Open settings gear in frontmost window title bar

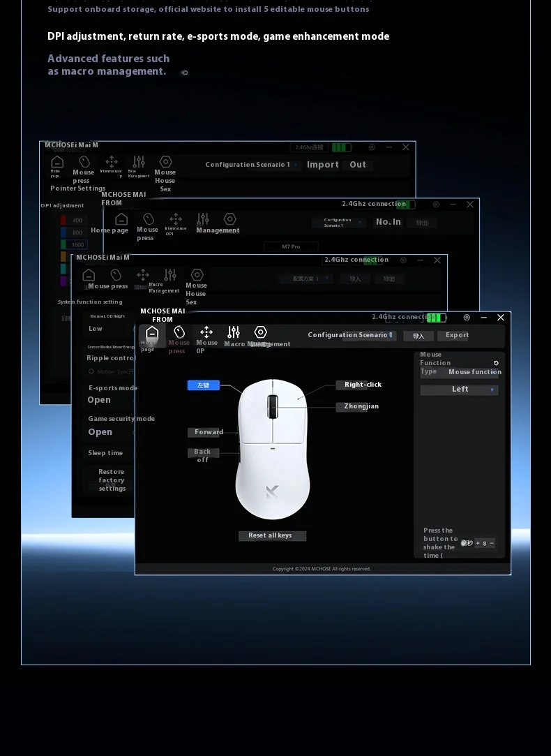(467, 318)
